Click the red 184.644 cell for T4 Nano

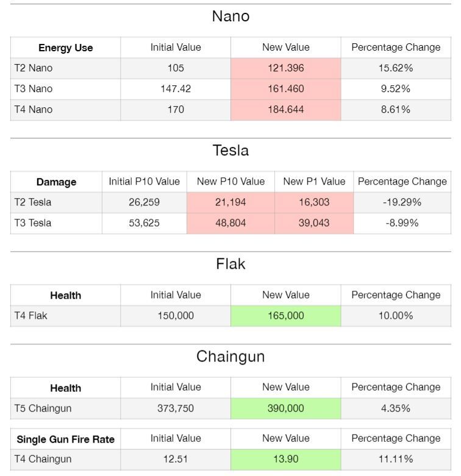[x=285, y=110]
